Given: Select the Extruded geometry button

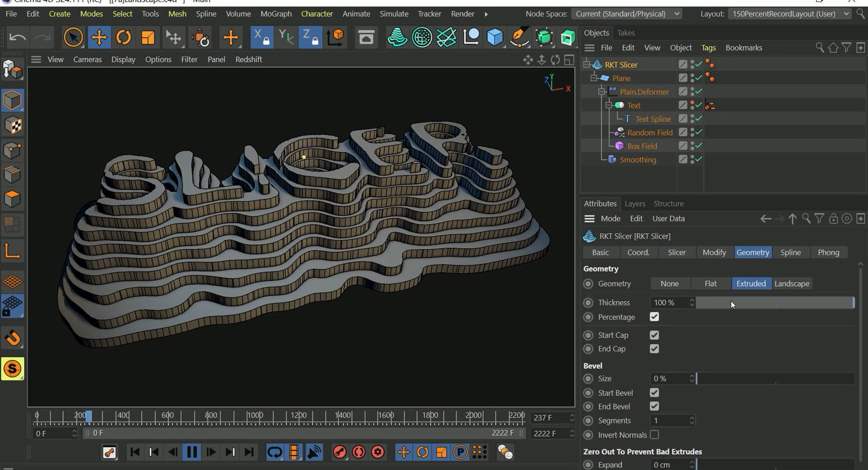Looking at the screenshot, I should [751, 284].
